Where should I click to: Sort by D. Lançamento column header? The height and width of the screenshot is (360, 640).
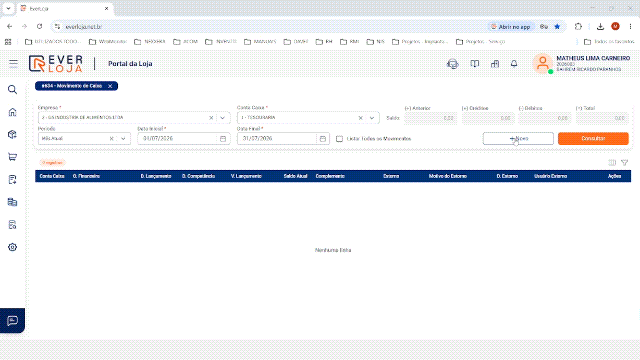point(156,176)
